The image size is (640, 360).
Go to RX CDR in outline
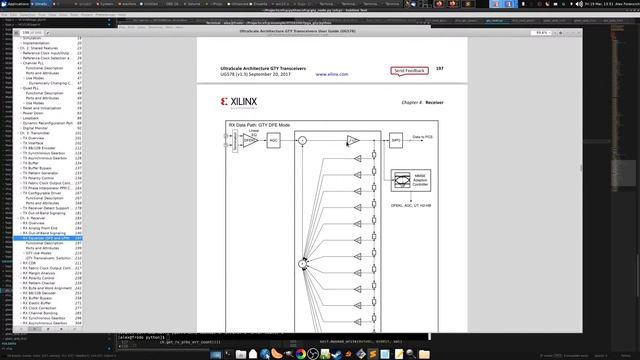29,263
